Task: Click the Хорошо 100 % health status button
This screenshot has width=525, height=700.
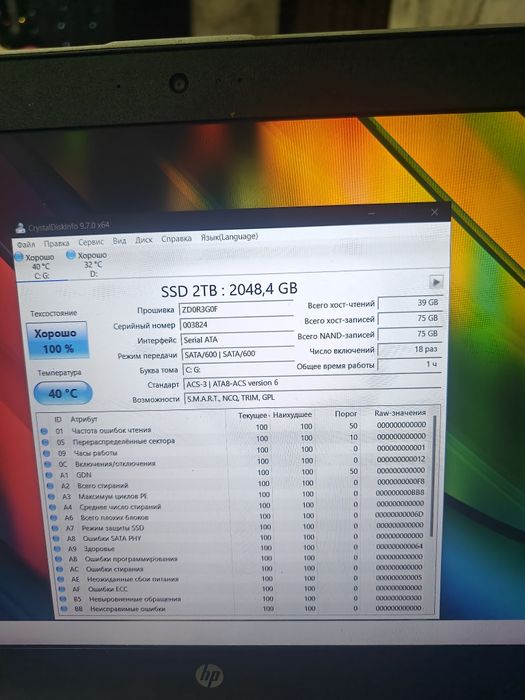Action: click(x=57, y=341)
